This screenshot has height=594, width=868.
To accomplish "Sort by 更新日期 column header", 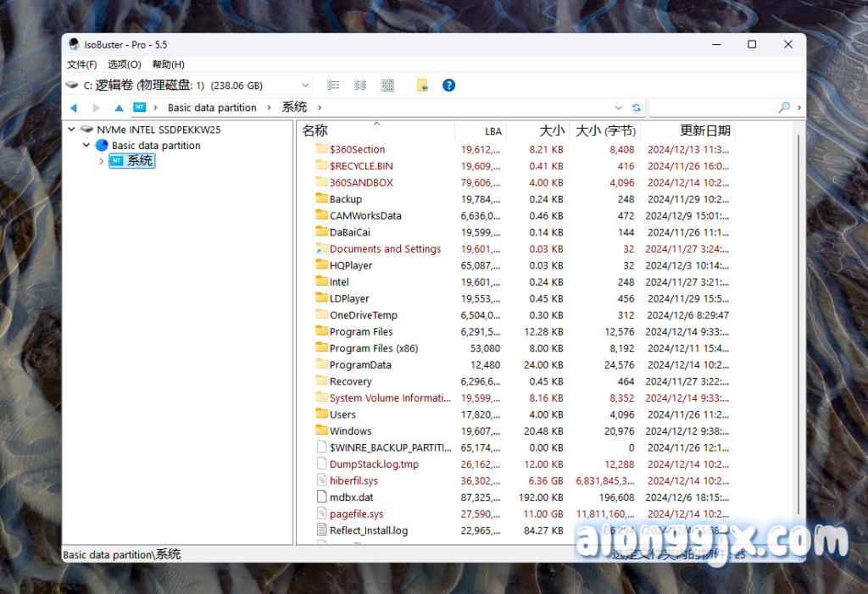I will point(704,130).
